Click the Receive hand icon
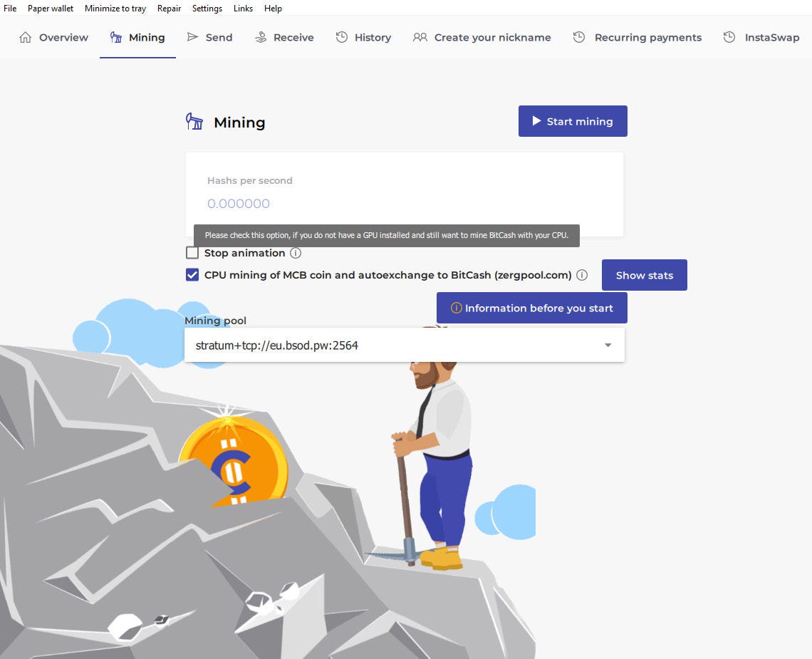 coord(261,37)
